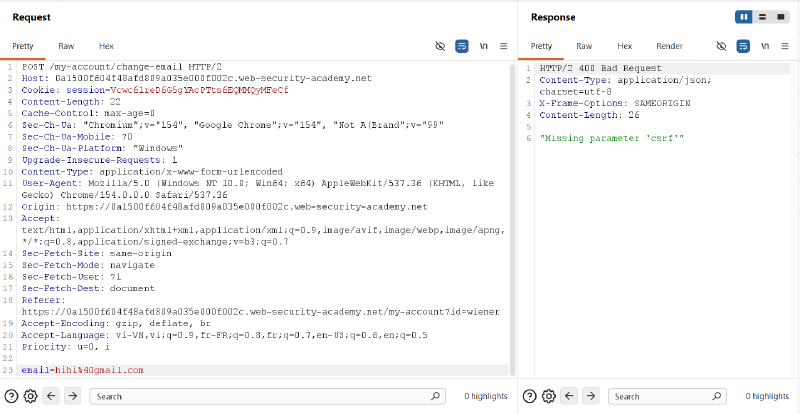The width and height of the screenshot is (800, 414).
Task: Switch Response view to Raw tab
Action: tap(584, 46)
